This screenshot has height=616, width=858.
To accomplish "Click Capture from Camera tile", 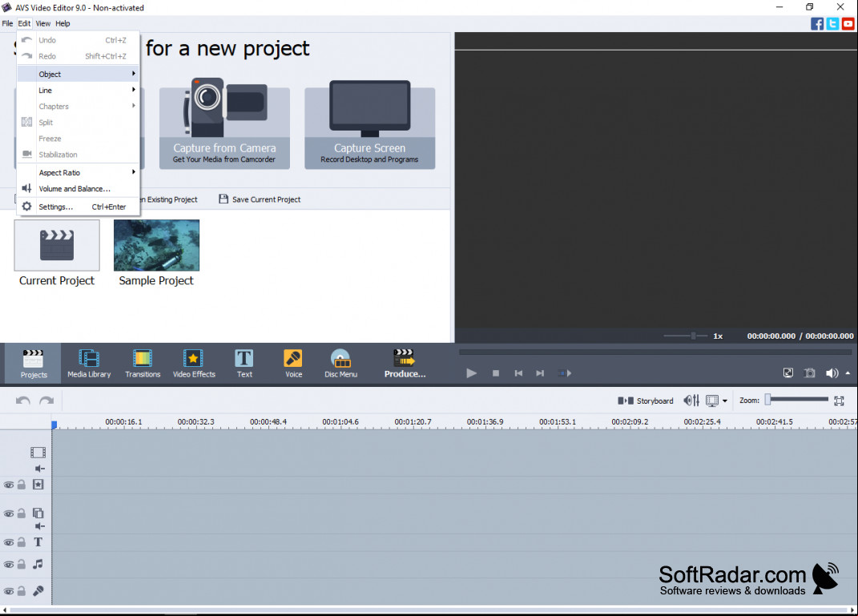I will (x=224, y=124).
